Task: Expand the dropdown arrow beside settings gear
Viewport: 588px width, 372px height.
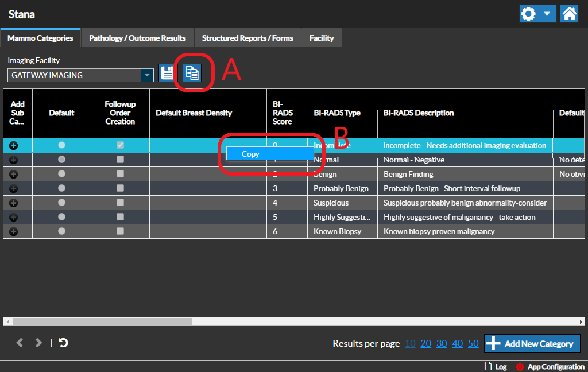Action: tap(547, 14)
